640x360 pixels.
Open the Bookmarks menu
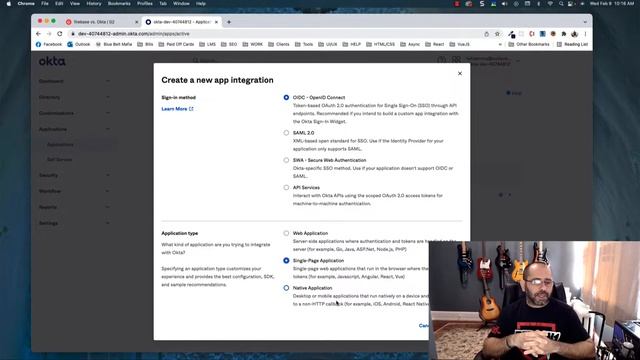pos(119,4)
